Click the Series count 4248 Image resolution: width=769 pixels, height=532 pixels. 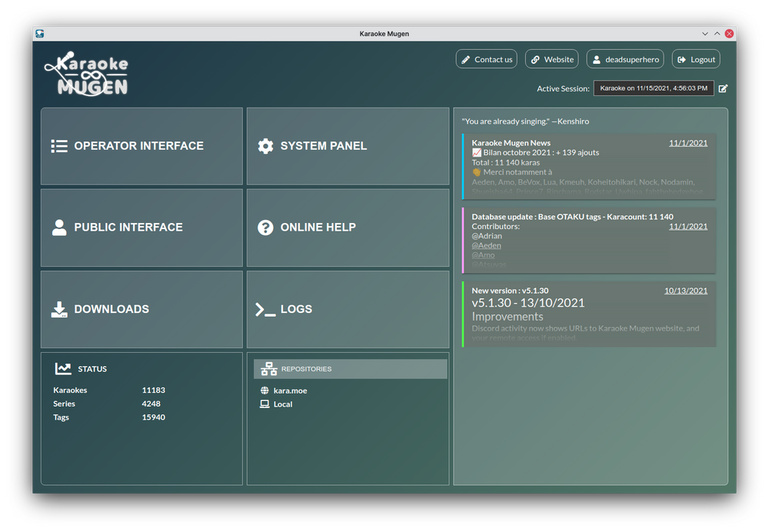click(x=151, y=404)
